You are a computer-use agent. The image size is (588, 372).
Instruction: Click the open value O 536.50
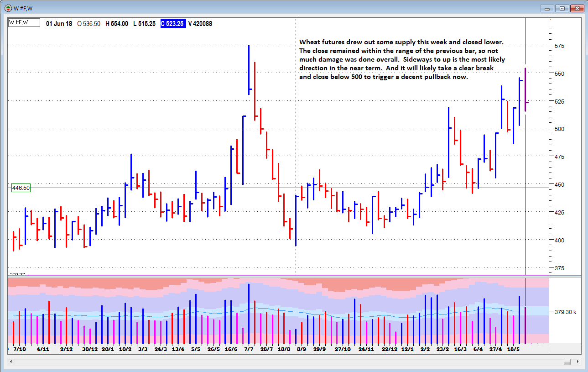89,23
